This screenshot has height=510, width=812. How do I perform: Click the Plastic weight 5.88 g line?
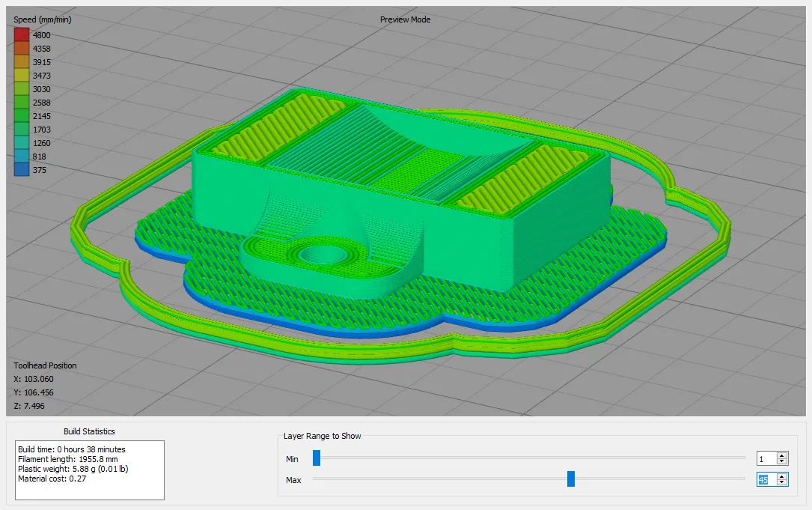coord(73,469)
